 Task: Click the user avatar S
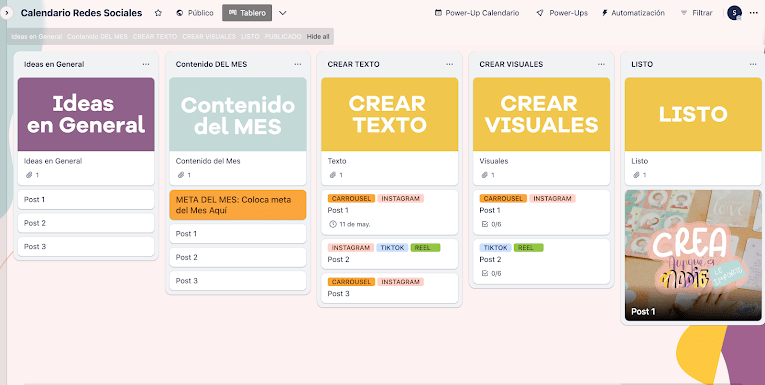pos(734,13)
